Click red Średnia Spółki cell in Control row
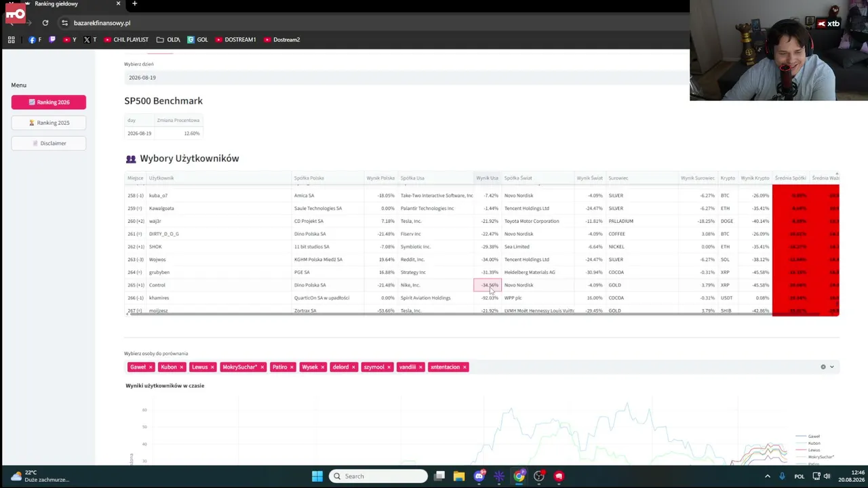This screenshot has height=488, width=868. coord(791,285)
